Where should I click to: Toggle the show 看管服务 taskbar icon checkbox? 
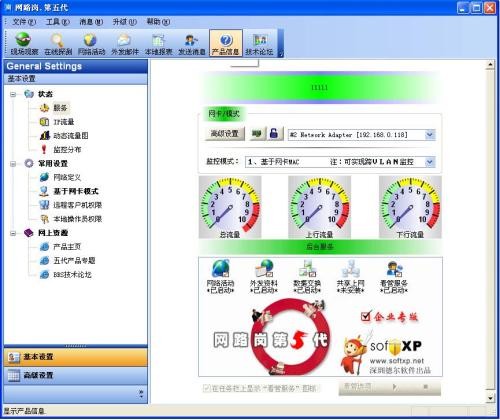click(x=207, y=388)
